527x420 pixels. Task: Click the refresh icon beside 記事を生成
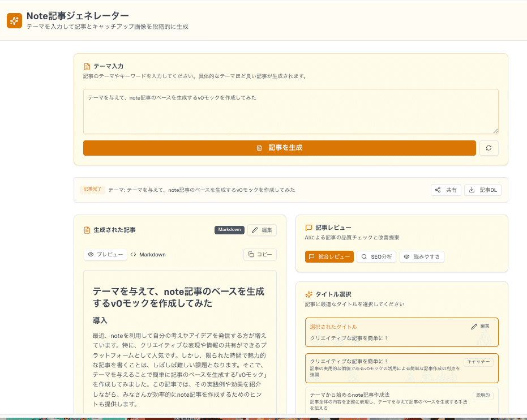[x=489, y=148]
